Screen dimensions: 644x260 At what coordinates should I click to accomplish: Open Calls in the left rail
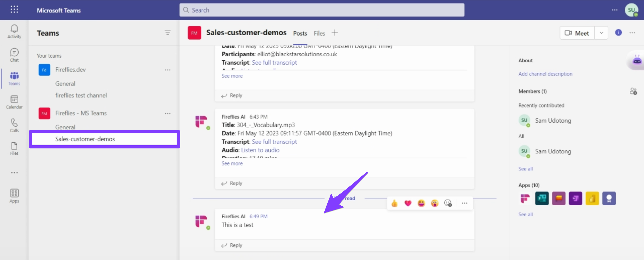coord(14,125)
